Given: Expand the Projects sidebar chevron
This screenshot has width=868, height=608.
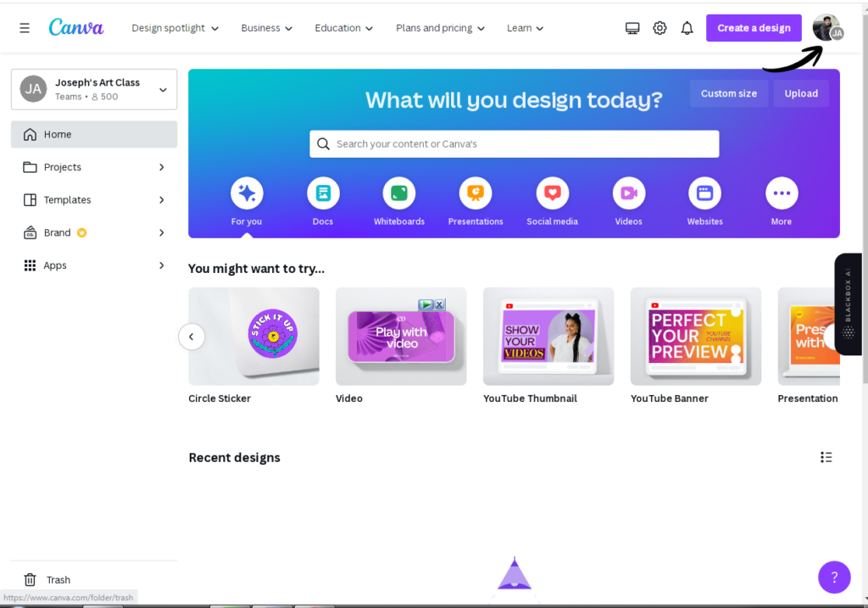Looking at the screenshot, I should [162, 167].
